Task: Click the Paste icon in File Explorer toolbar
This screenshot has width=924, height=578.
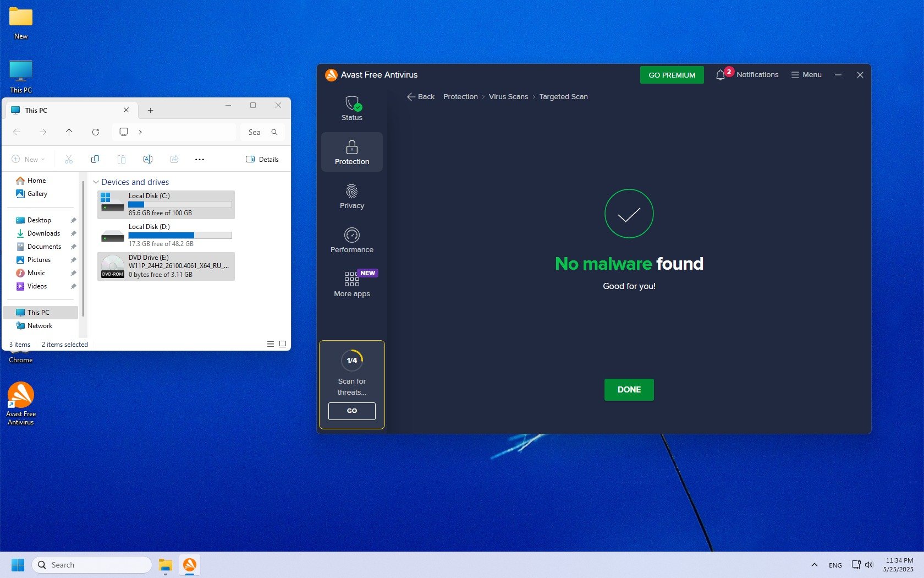Action: pyautogui.click(x=122, y=160)
